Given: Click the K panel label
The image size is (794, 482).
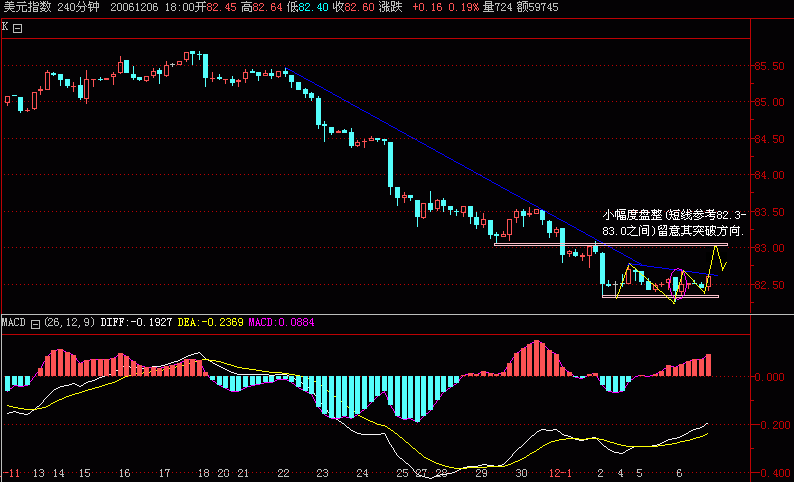Looking at the screenshot, I should 5,27.
